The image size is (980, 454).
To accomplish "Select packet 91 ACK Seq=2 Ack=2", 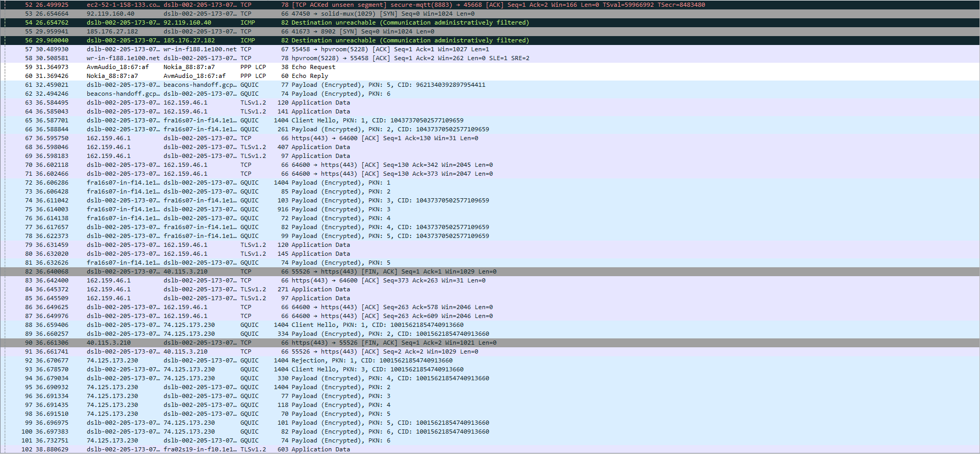I will tap(490, 351).
